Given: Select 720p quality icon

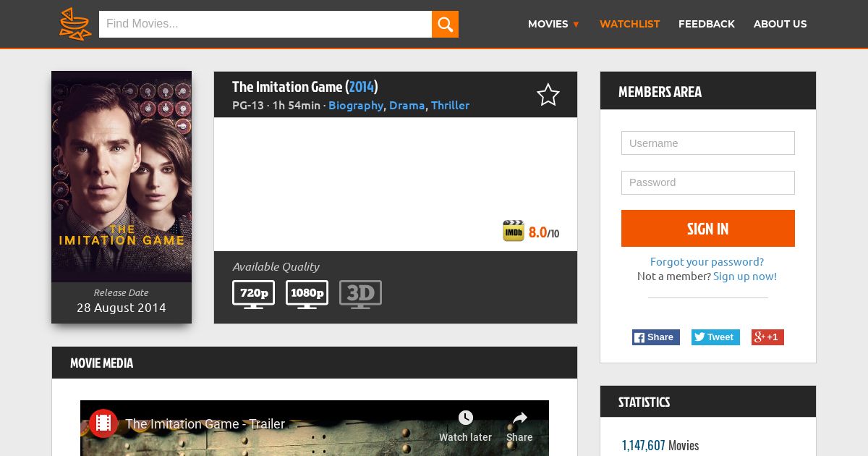Looking at the screenshot, I should point(253,295).
